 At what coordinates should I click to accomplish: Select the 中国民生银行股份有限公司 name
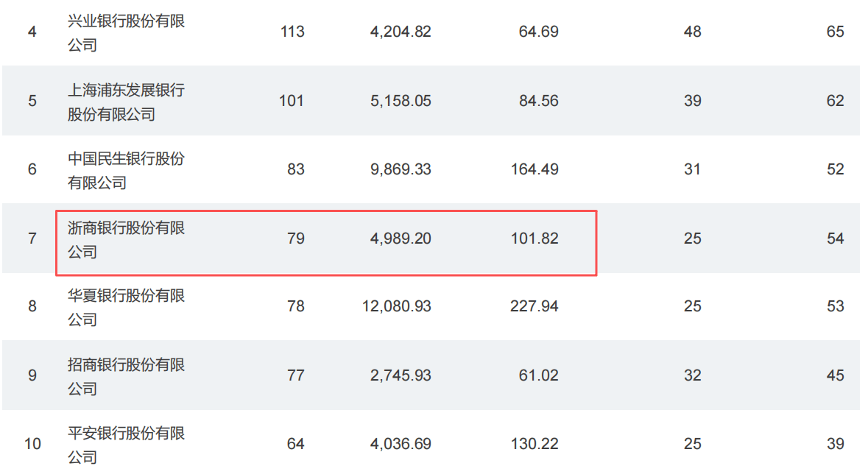pyautogui.click(x=126, y=170)
